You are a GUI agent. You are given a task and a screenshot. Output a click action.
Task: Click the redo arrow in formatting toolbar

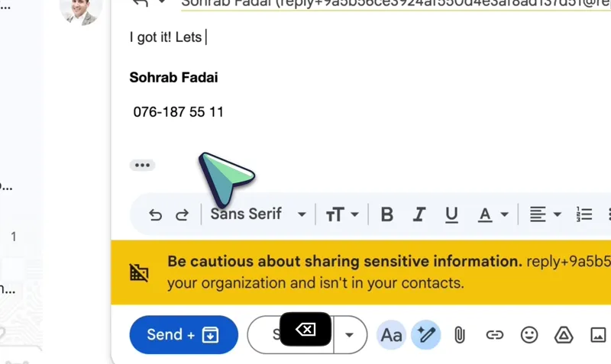182,215
